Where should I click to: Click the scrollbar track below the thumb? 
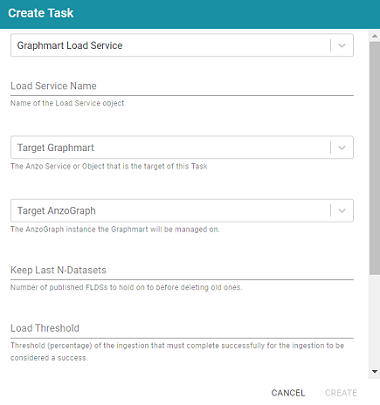pyautogui.click(x=374, y=320)
